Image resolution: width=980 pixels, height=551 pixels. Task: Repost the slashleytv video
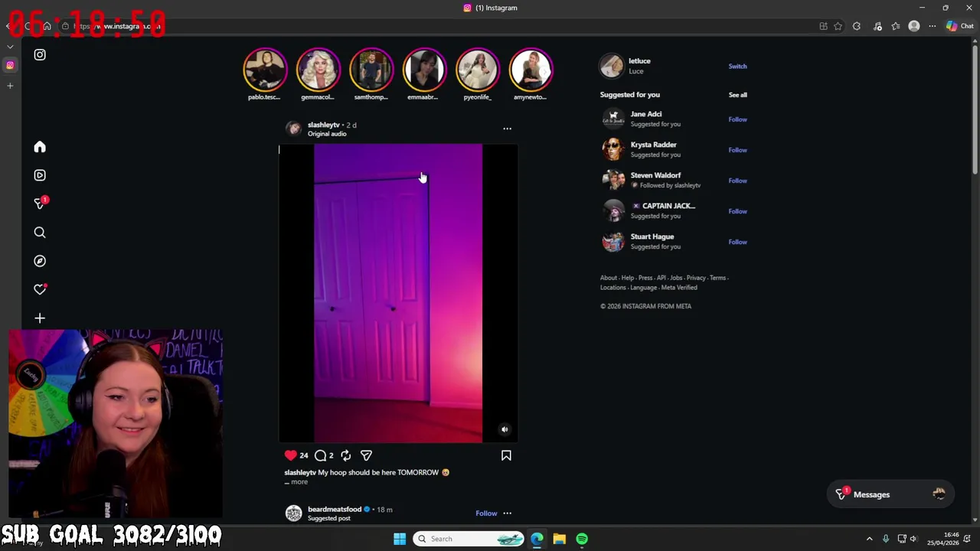pos(345,455)
